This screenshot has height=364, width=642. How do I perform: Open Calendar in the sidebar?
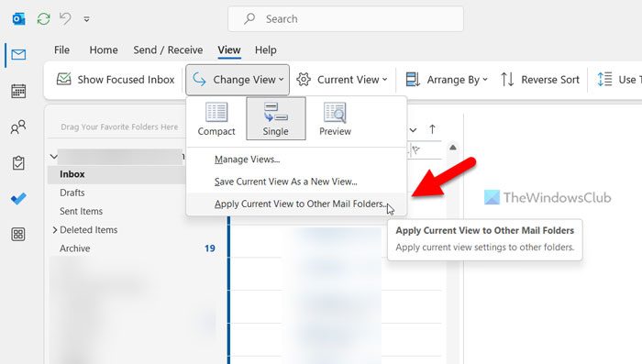tap(18, 91)
